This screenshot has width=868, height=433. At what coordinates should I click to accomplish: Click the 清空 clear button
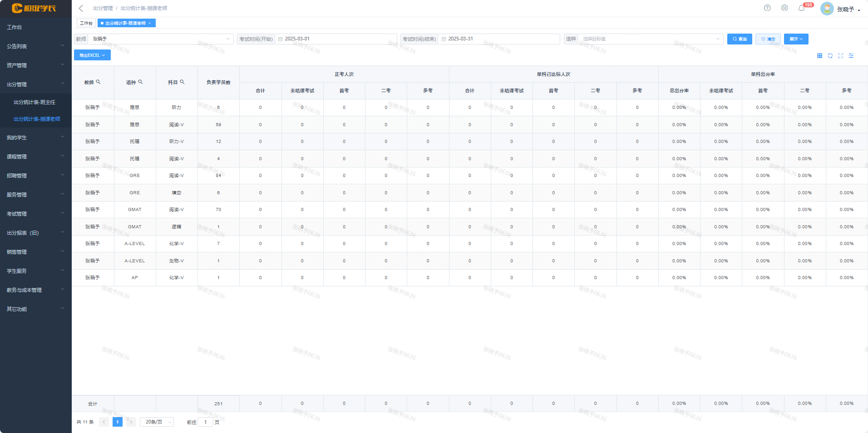(768, 39)
